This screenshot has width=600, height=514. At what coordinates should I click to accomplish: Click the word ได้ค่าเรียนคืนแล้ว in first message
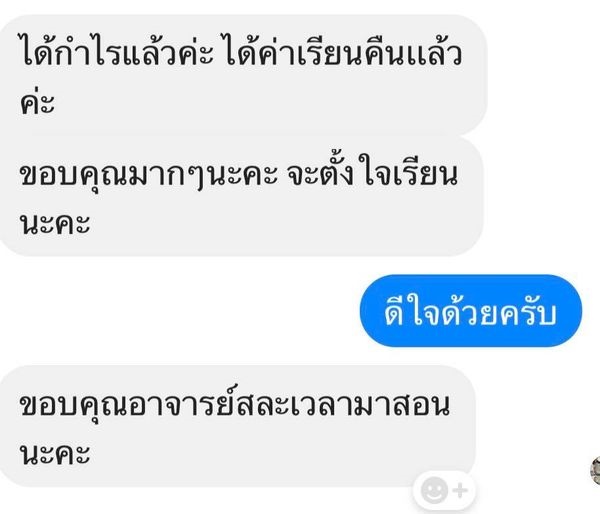click(342, 54)
